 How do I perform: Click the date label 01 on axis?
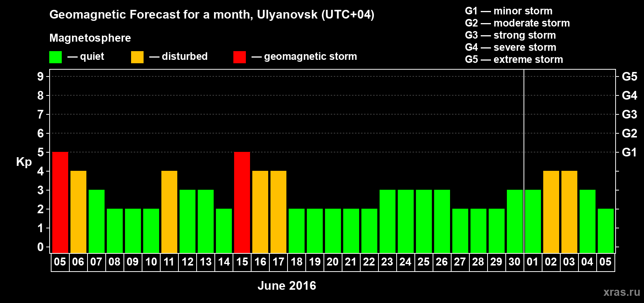(533, 262)
